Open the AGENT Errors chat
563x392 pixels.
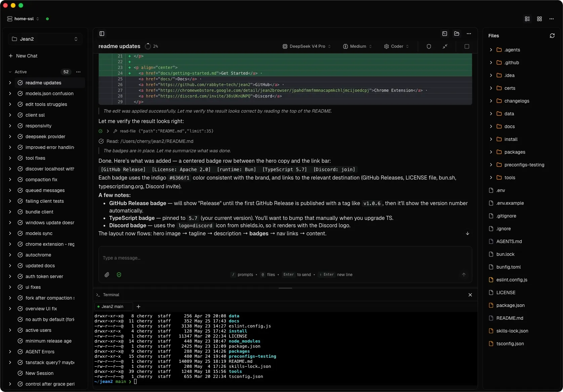[x=40, y=352]
